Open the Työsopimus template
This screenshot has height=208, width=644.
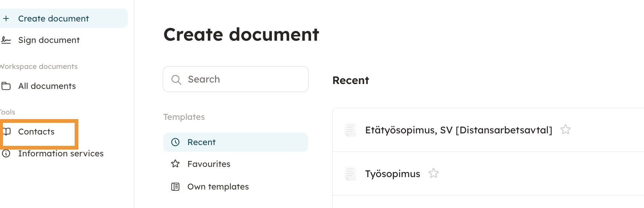click(393, 174)
